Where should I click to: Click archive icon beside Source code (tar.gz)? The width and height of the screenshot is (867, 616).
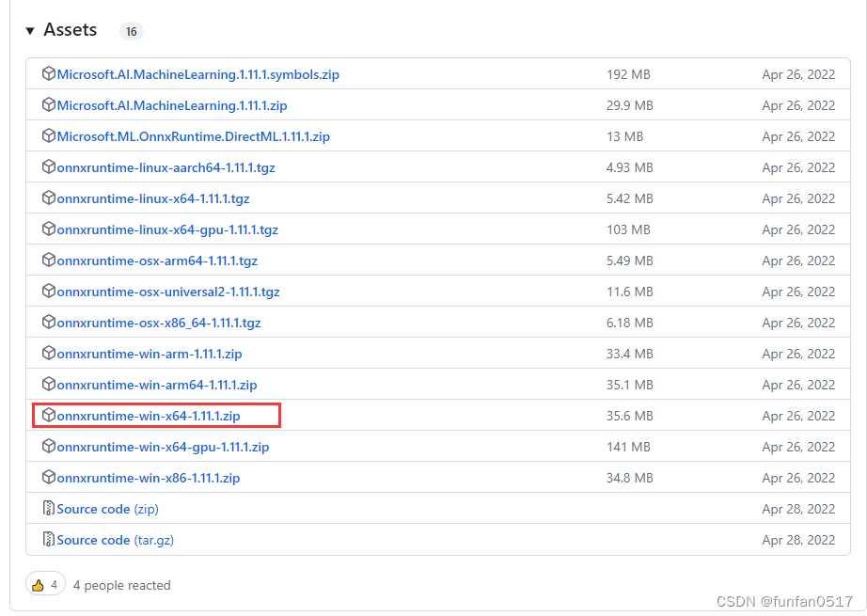[49, 539]
